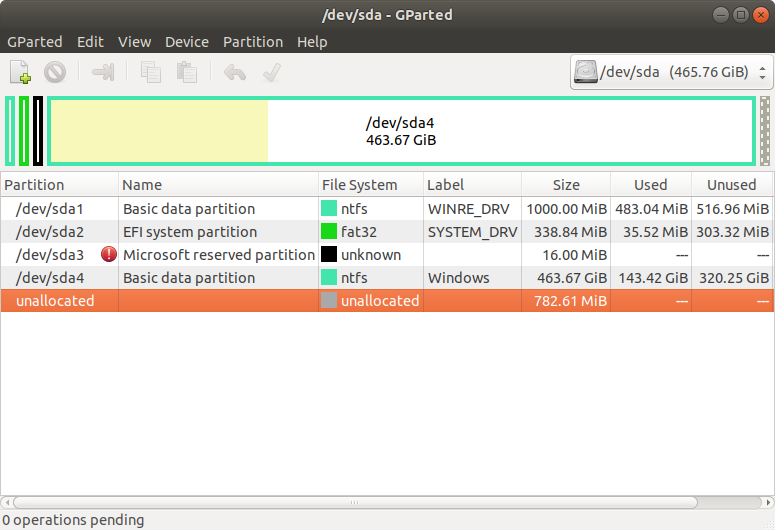775x530 pixels.
Task: Open the Help menu
Action: [312, 42]
